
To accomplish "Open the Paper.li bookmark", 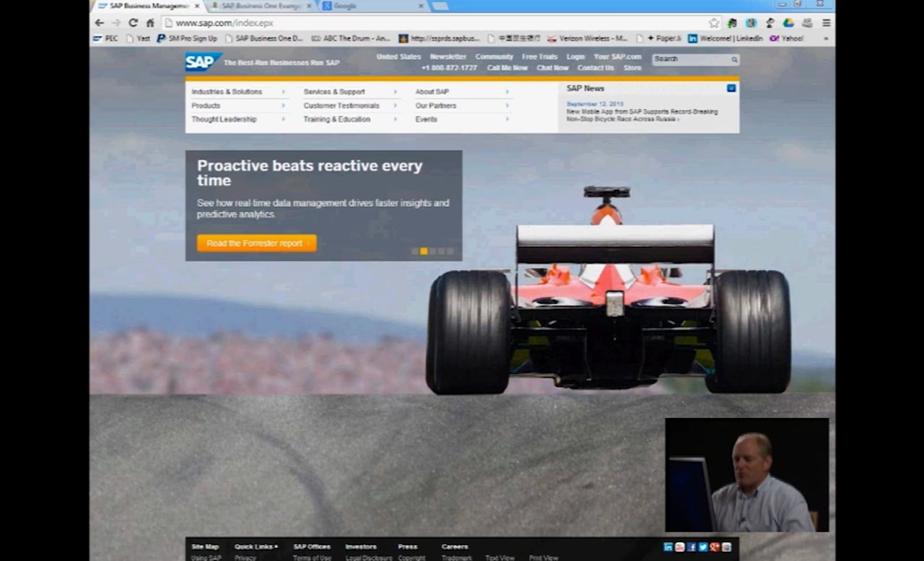I will (x=658, y=38).
